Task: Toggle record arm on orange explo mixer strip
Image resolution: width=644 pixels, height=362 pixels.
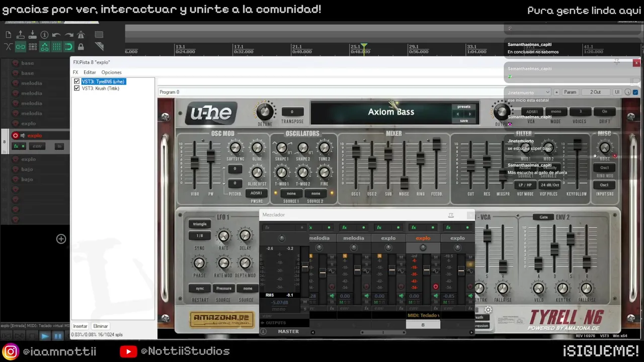Action: (435, 287)
